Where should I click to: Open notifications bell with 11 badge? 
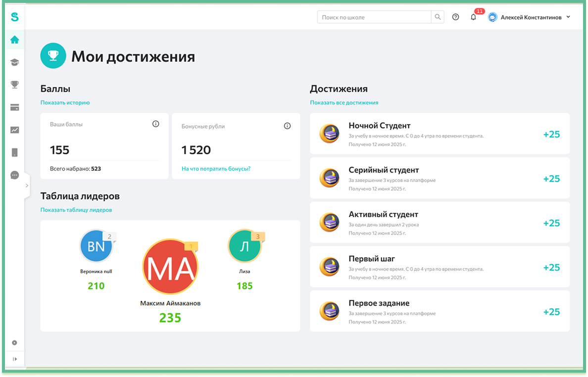pos(473,17)
